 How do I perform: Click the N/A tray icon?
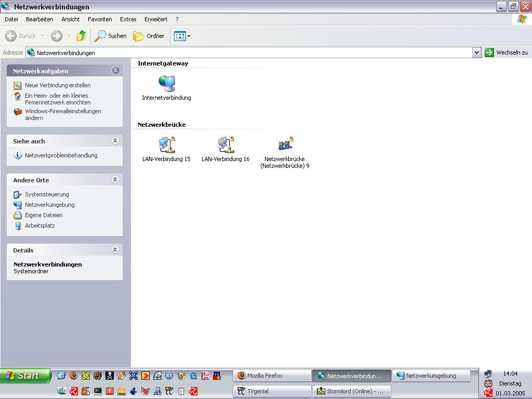click(x=488, y=383)
